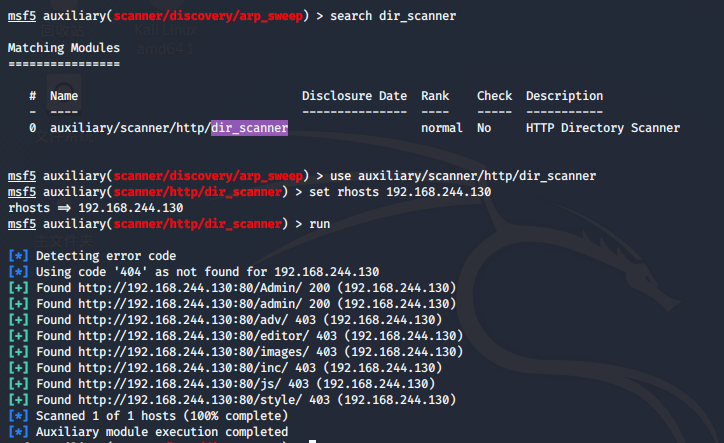Select the 'normal' rank value
The image size is (724, 443).
coord(441,128)
